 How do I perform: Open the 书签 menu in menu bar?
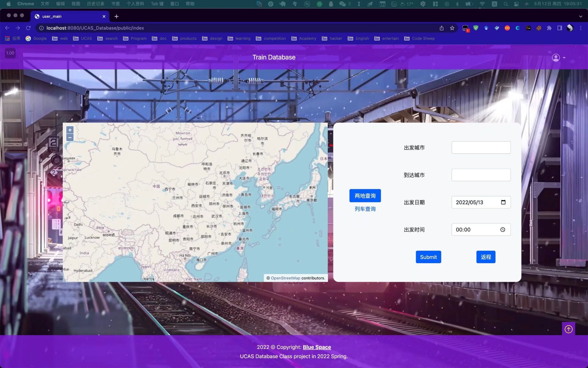(115, 4)
